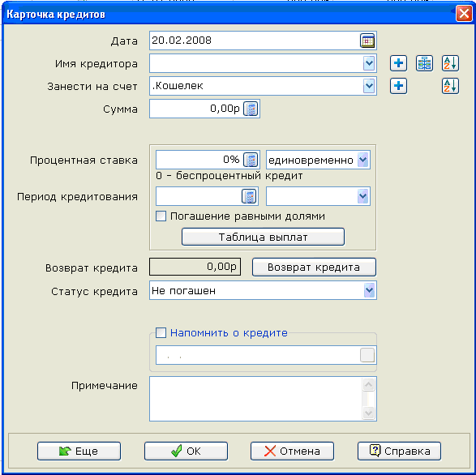Enable Погашение равными долями checkbox
Image resolution: width=476 pixels, height=475 pixels.
(161, 216)
